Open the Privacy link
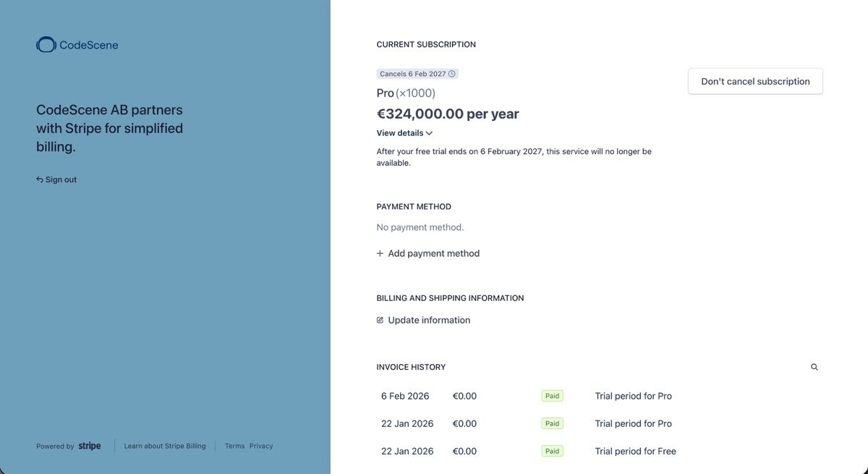 [x=261, y=446]
